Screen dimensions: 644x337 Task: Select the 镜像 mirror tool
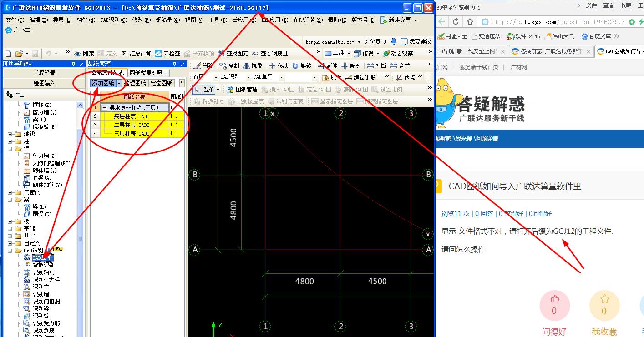tap(253, 65)
